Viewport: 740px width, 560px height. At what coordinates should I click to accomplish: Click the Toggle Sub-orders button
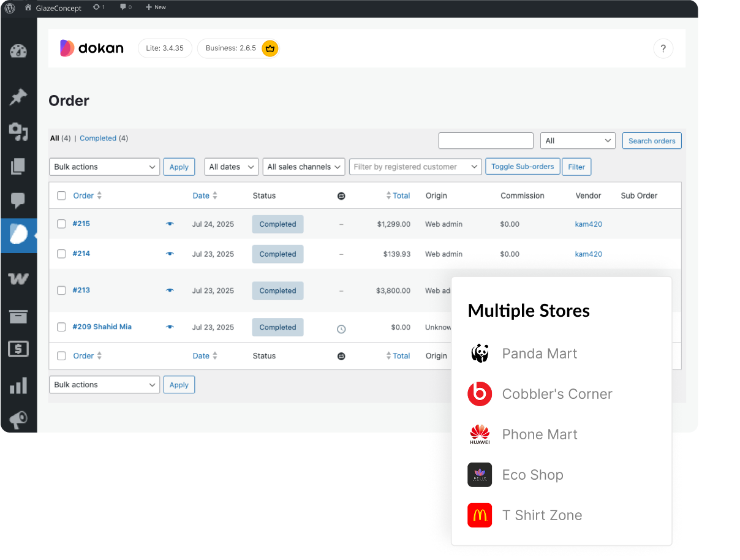[522, 167]
